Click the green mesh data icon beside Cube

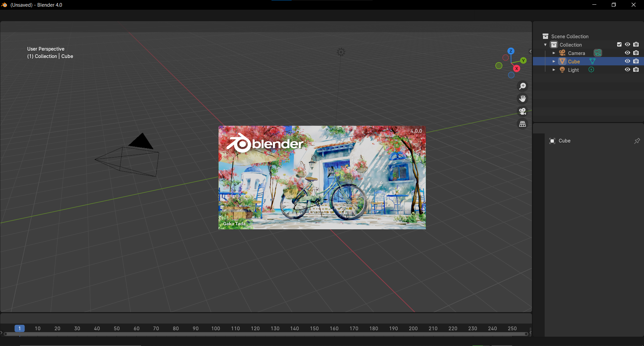tap(592, 61)
